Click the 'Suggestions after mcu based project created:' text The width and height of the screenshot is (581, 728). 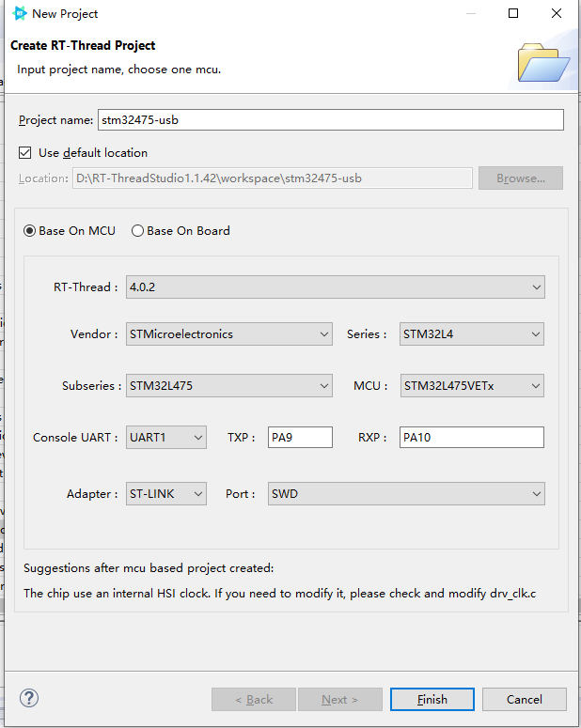(149, 568)
